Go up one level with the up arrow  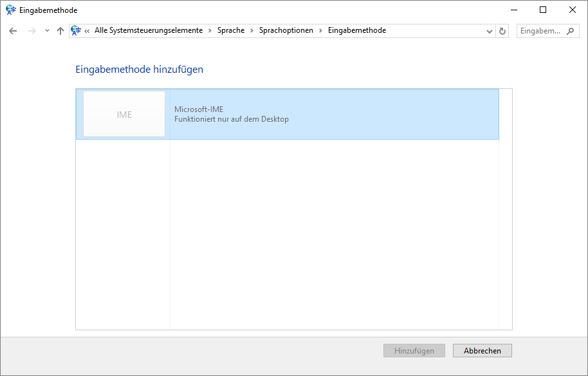(x=60, y=31)
